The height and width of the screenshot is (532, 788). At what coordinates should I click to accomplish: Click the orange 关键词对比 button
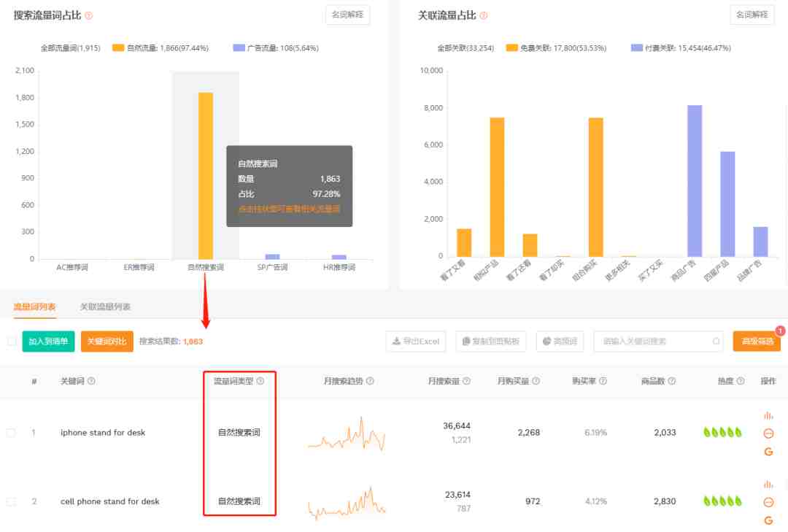[x=107, y=342]
